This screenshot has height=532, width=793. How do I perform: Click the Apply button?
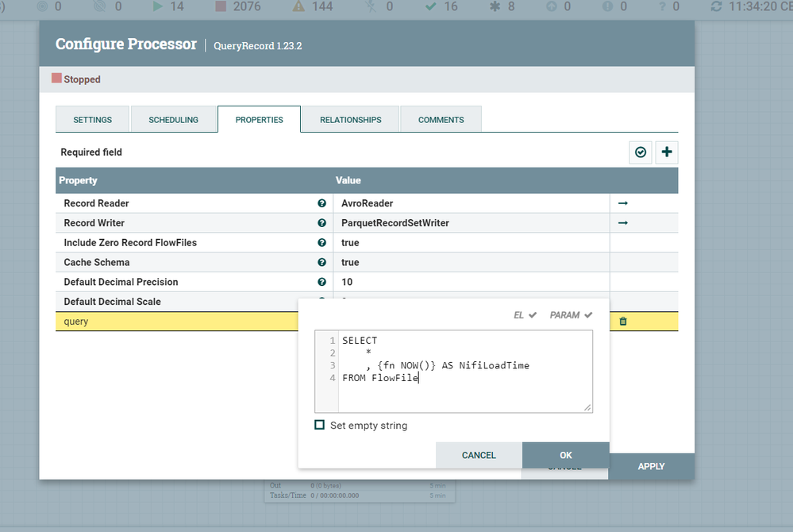coord(651,466)
